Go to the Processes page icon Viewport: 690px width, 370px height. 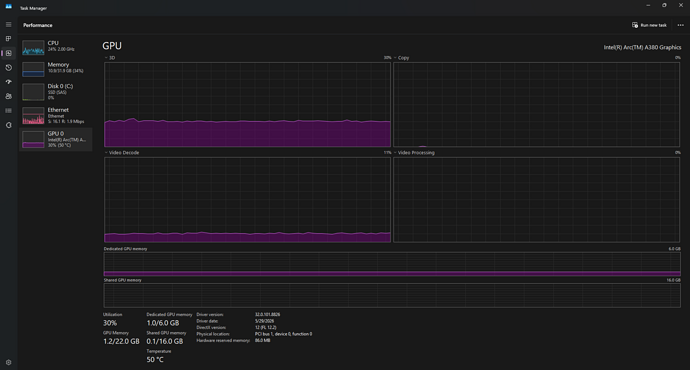pyautogui.click(x=8, y=39)
